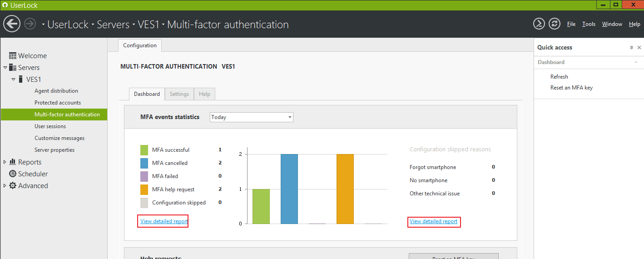Open the File menu
Screen dimensions: 644x259
click(x=571, y=24)
